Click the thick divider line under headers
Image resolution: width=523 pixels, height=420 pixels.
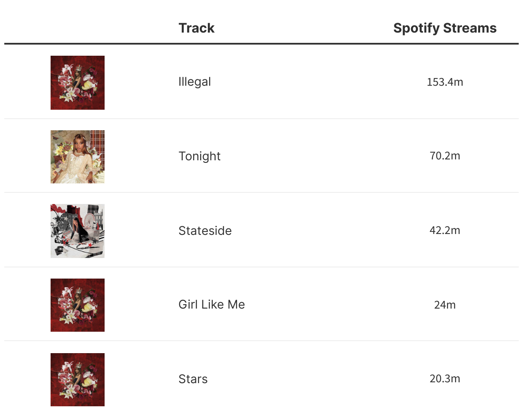261,44
